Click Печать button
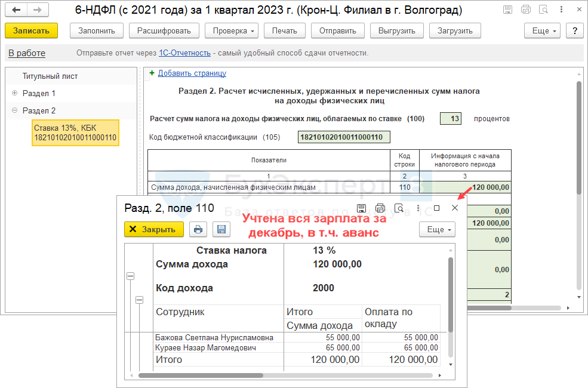The image size is (588, 388). (x=285, y=30)
